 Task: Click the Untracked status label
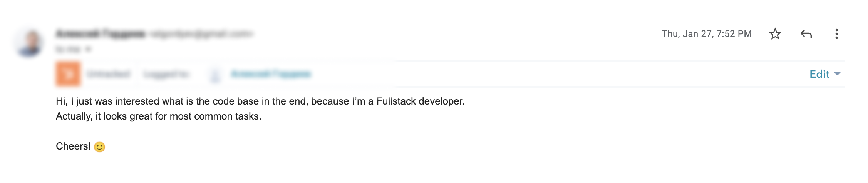coord(109,74)
